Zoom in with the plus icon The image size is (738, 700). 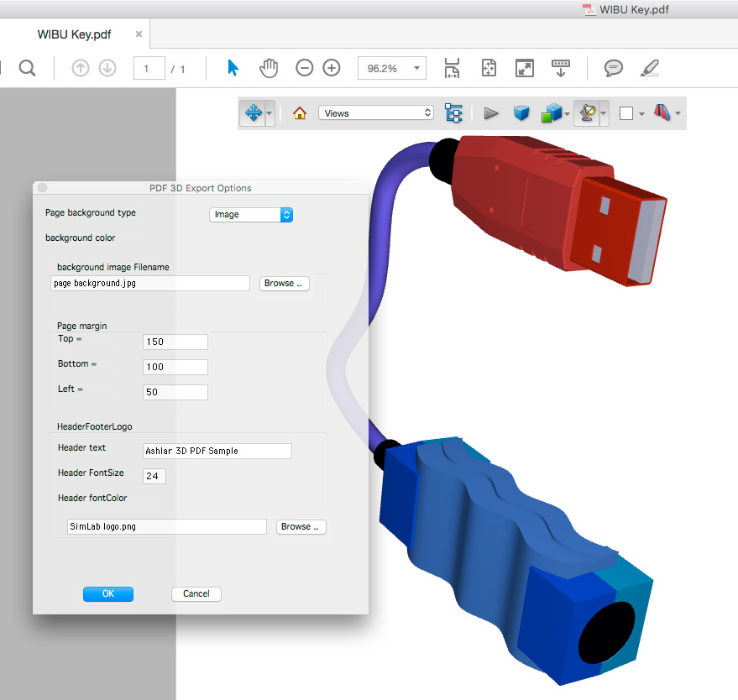click(x=332, y=68)
